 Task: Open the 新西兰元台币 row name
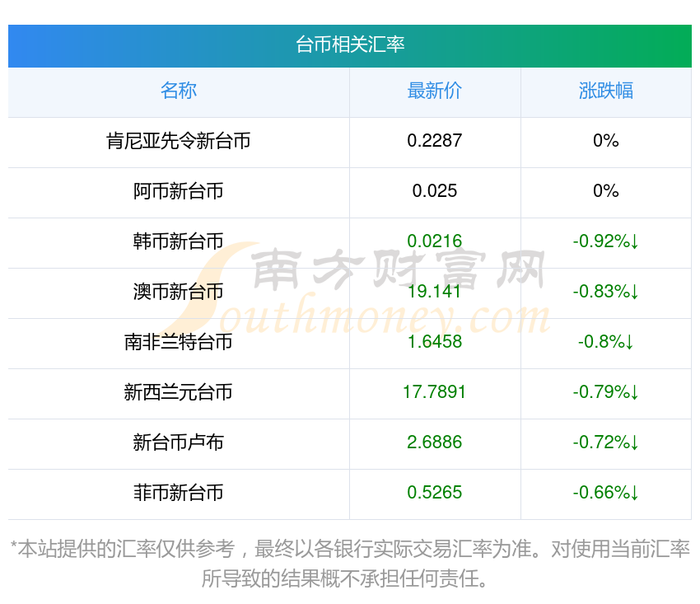click(x=179, y=392)
